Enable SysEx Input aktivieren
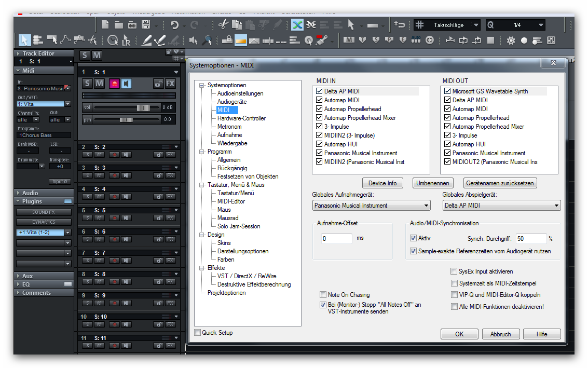This screenshot has height=368, width=588. (x=454, y=271)
